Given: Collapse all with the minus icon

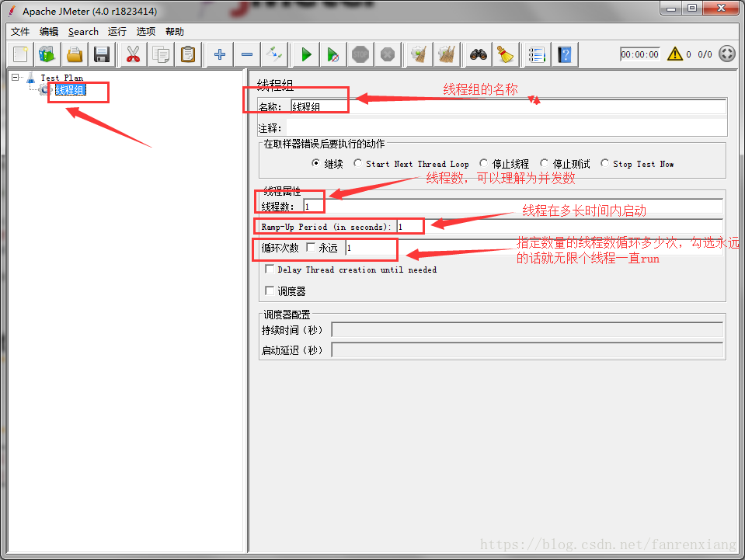Looking at the screenshot, I should click(247, 54).
